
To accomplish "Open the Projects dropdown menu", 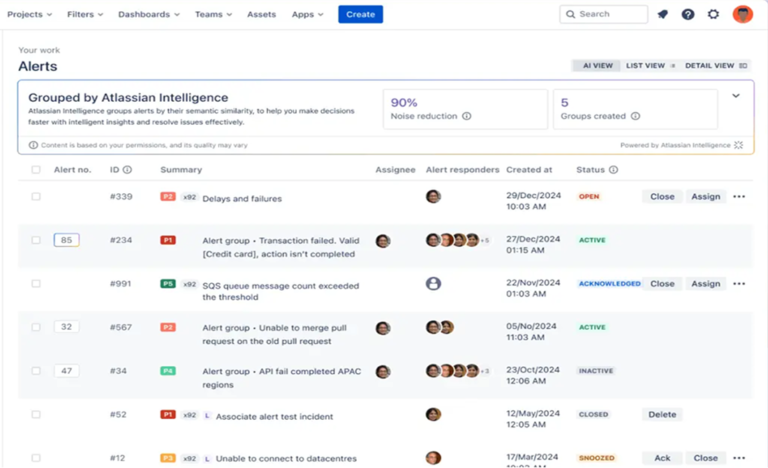I will point(30,15).
